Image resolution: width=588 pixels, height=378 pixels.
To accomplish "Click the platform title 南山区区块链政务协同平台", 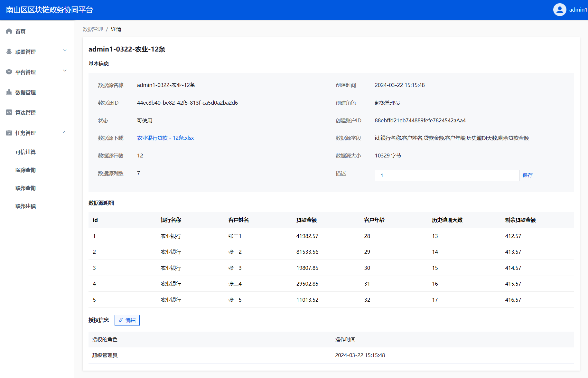I will click(x=49, y=10).
